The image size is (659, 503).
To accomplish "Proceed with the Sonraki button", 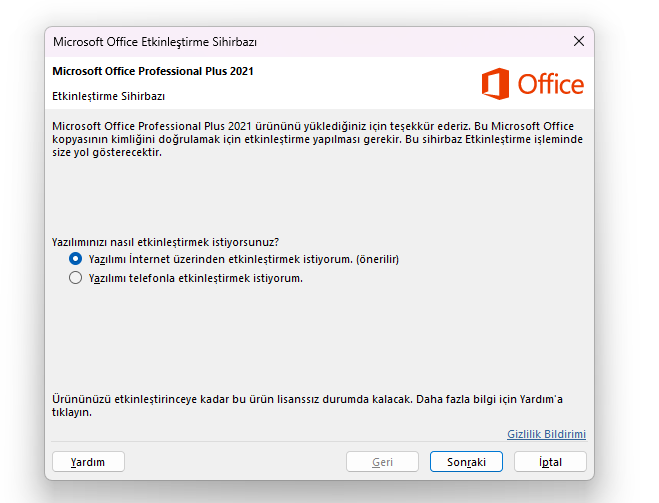I will [x=467, y=462].
